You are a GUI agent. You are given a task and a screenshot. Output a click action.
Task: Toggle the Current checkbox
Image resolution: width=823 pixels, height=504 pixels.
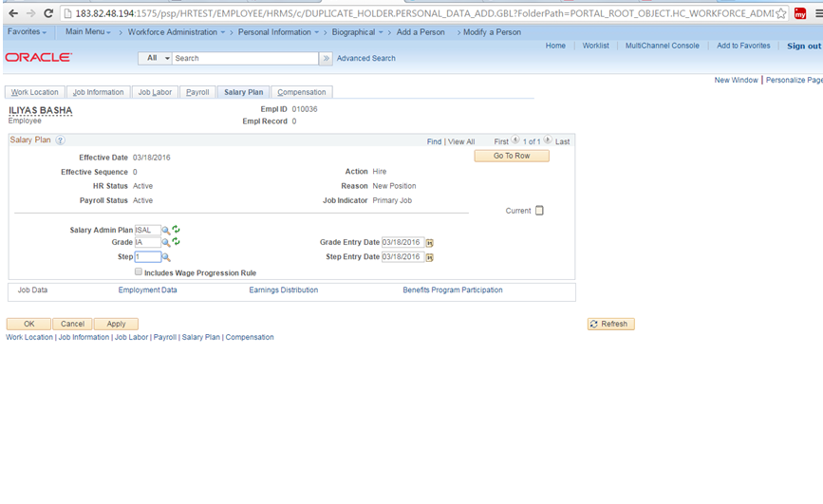pos(539,211)
